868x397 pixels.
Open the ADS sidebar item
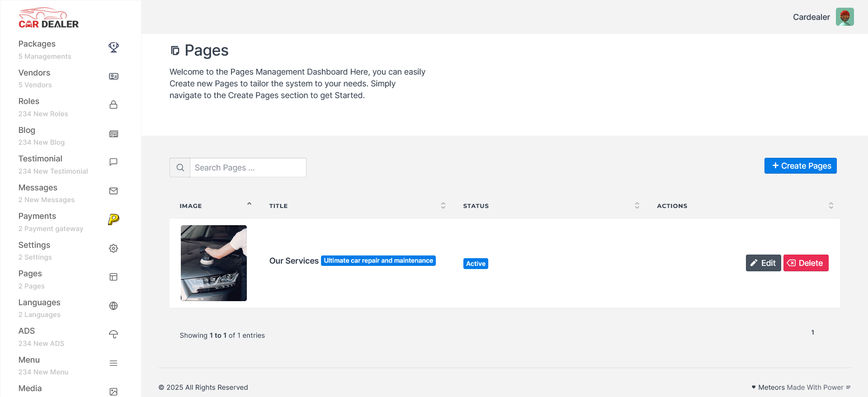click(27, 331)
